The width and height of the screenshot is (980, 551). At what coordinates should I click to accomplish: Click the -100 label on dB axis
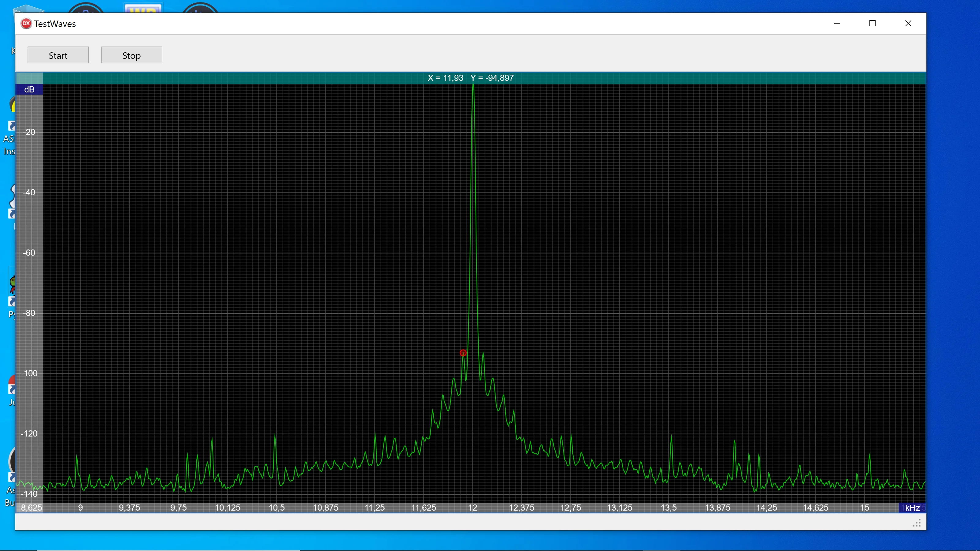[29, 373]
